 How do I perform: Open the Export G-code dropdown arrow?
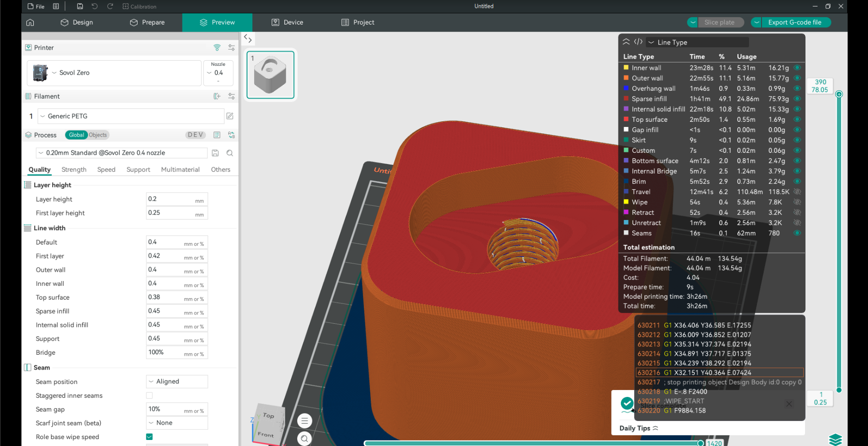756,22
